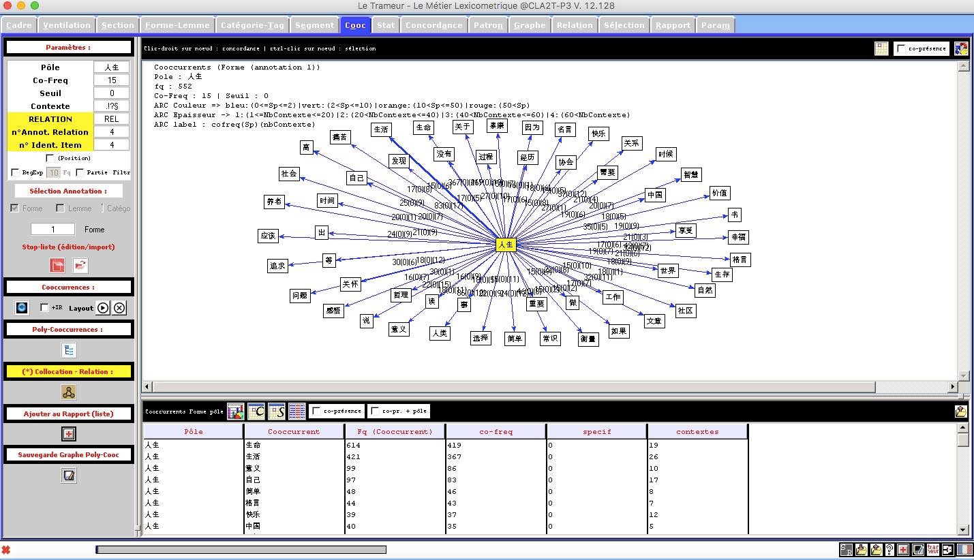Viewport: 974px width, 560px height.
Task: Click the red X icon at bottom-left
Action: [5, 550]
